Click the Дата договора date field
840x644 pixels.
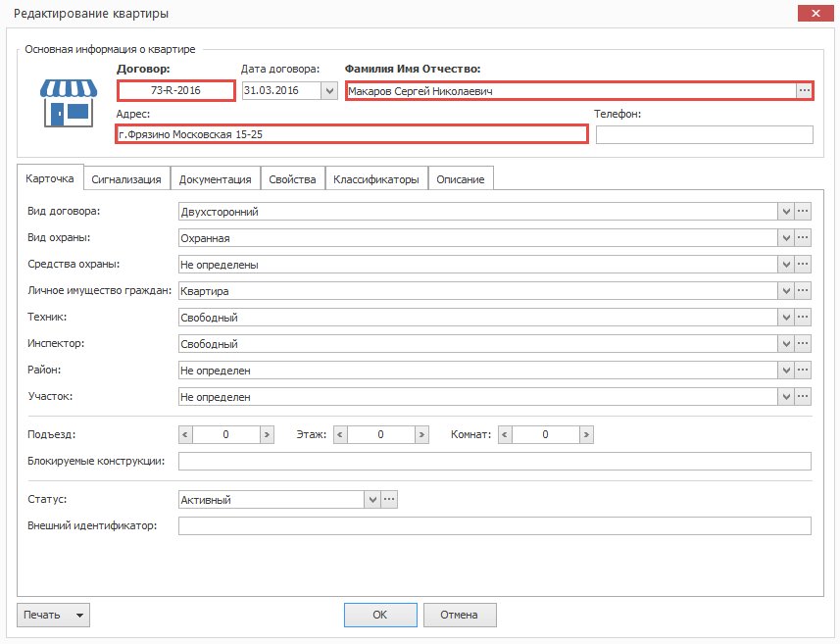tap(281, 90)
